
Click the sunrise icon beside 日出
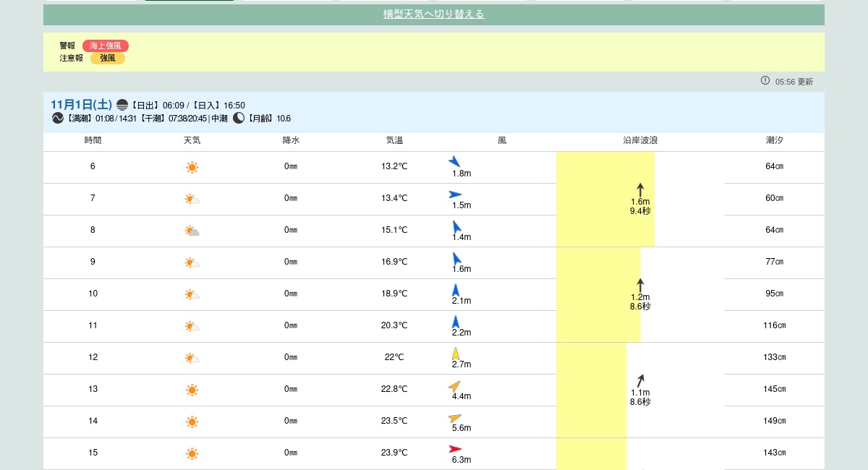122,105
